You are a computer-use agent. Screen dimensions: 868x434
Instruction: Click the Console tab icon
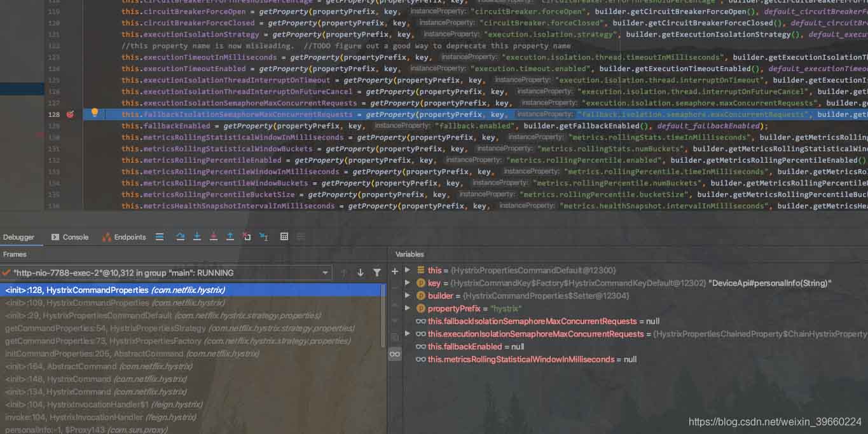(x=55, y=237)
